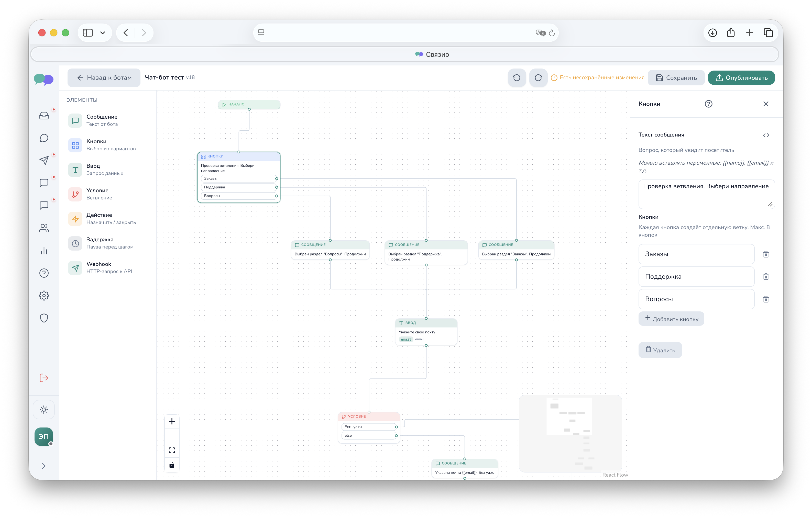Open the settings gear in sidebar
The image size is (812, 518).
[44, 296]
